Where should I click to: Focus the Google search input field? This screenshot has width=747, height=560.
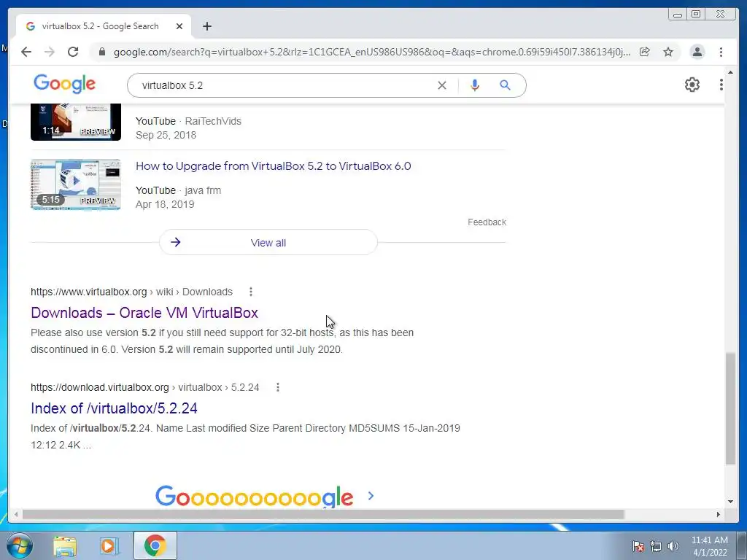(x=286, y=85)
